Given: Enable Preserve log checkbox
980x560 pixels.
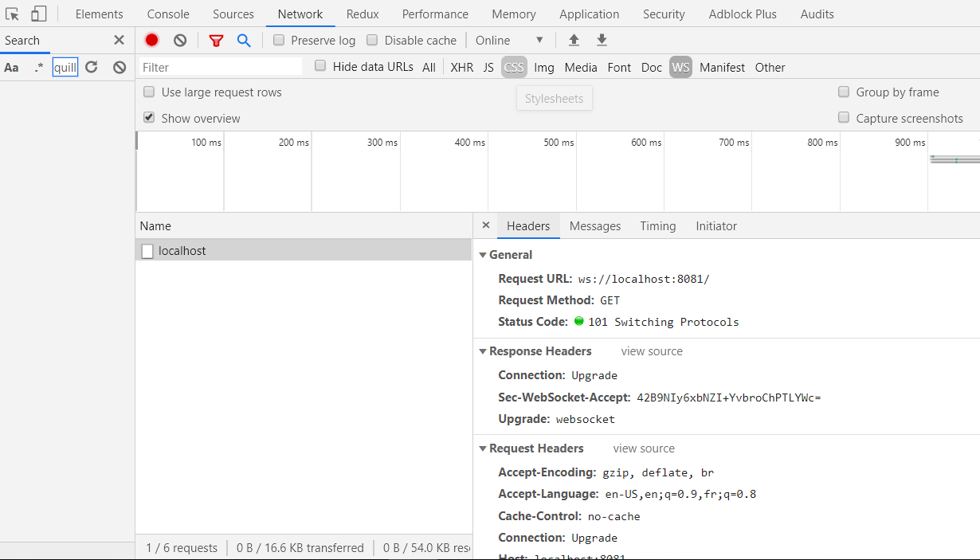Looking at the screenshot, I should point(279,40).
